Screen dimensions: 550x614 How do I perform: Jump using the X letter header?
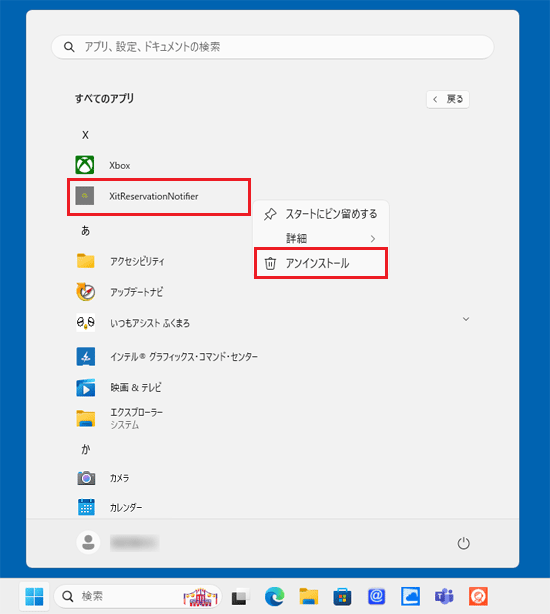click(85, 135)
